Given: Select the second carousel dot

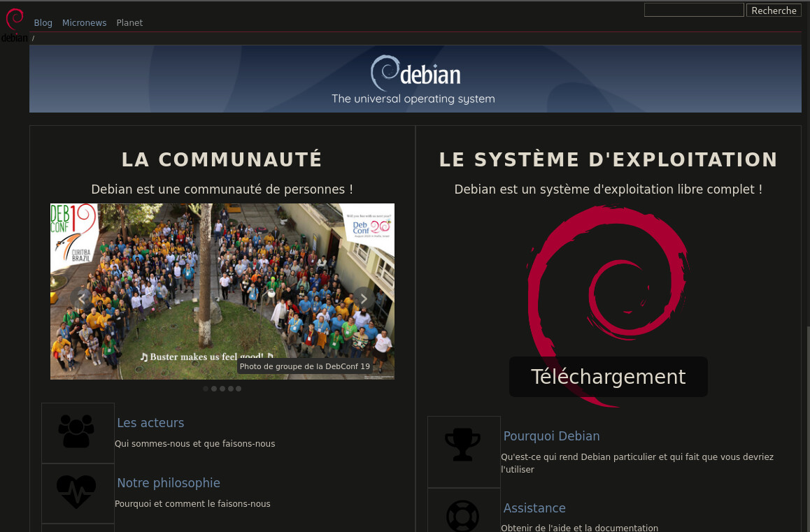Looking at the screenshot, I should coord(214,389).
